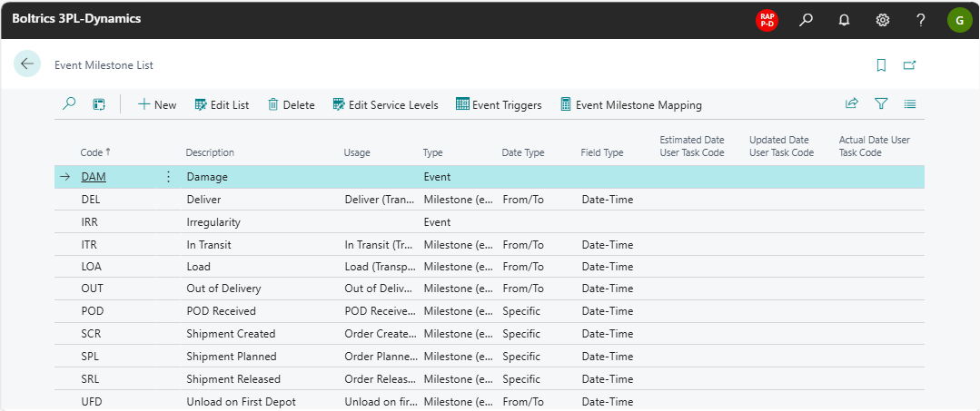Viewport: 980px width, 411px height.
Task: Select the OUT code cell
Action: point(93,289)
